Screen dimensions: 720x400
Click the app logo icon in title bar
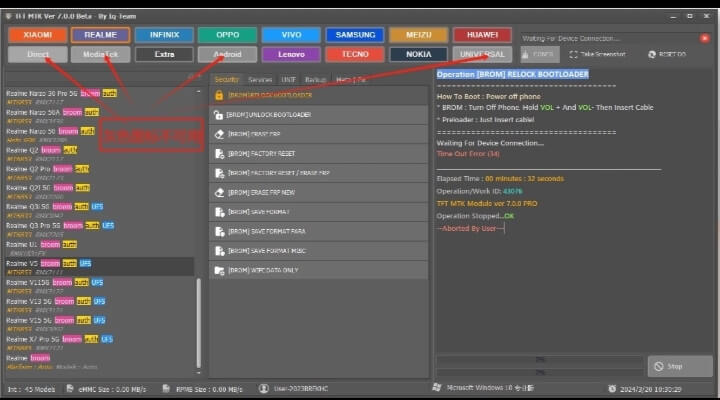[x=9, y=16]
